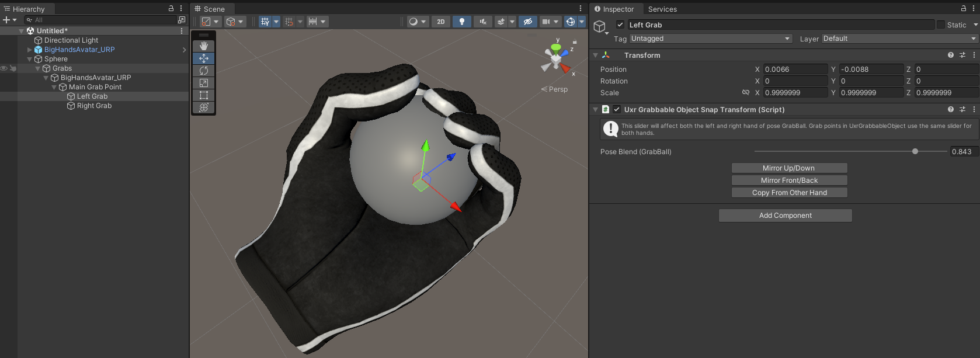Check the Static checkbox for Left Grab
This screenshot has height=358, width=980.
pos(941,25)
